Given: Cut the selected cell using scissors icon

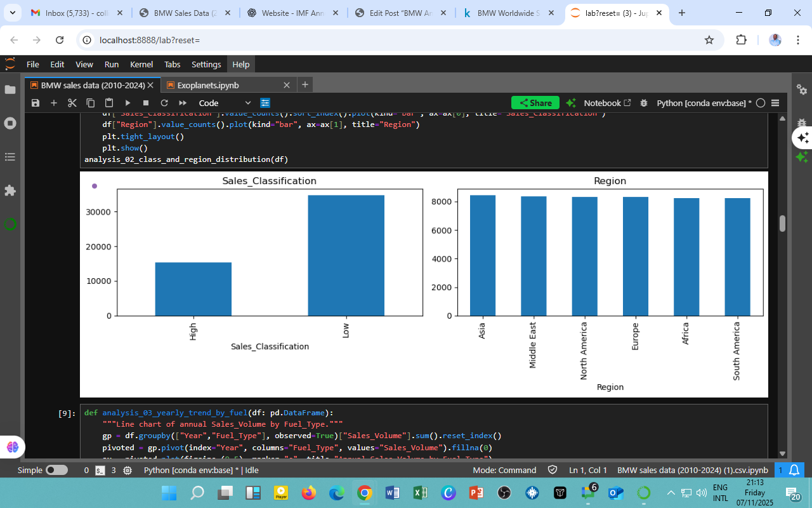Looking at the screenshot, I should 72,103.
